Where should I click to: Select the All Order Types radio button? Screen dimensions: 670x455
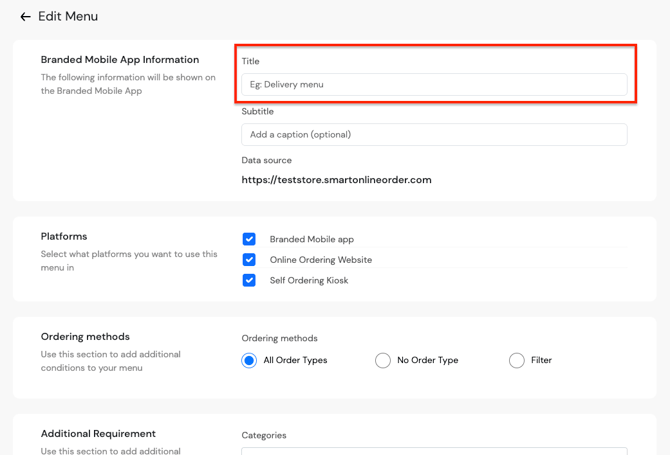click(249, 360)
